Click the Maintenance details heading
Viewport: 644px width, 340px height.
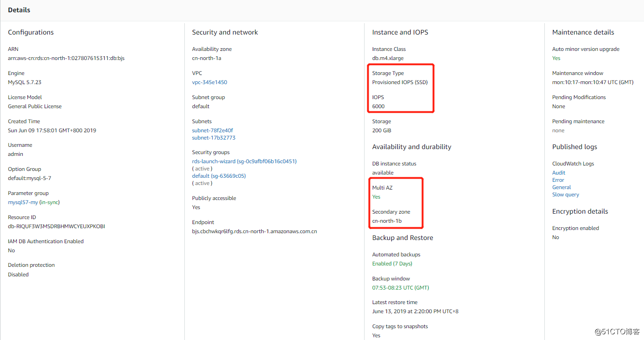coord(583,32)
